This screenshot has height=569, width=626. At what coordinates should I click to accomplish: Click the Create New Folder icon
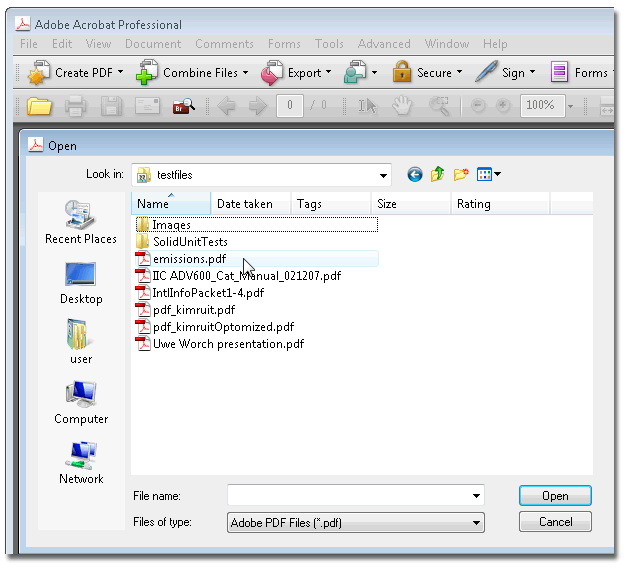[461, 174]
